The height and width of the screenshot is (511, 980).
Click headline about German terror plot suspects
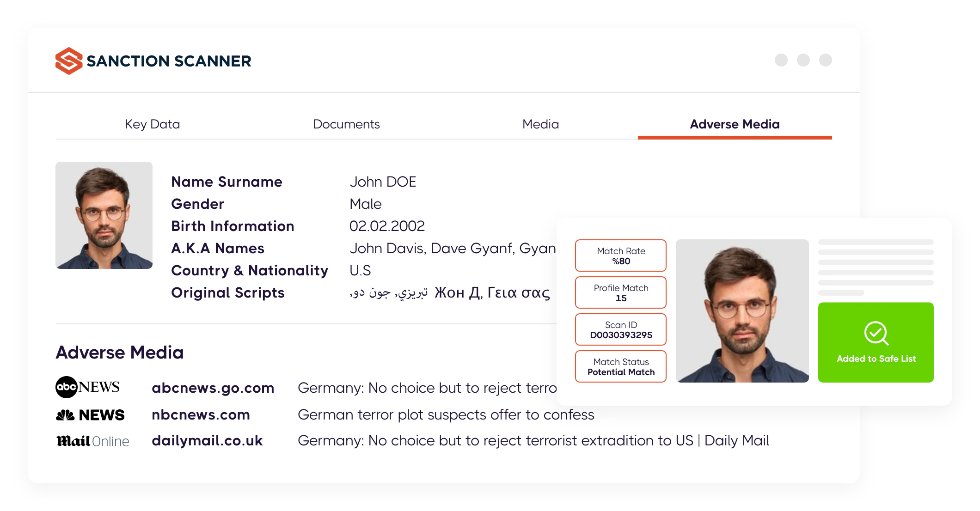coord(445,415)
